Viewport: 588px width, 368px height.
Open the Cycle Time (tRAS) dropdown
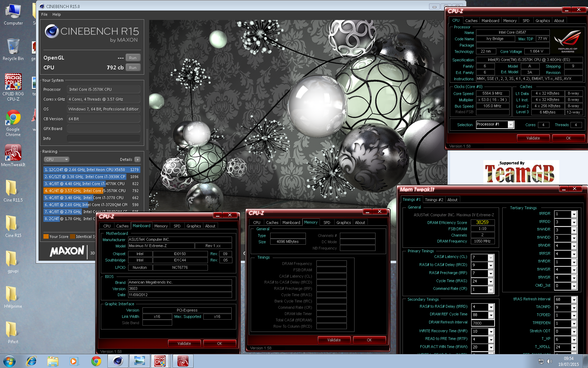[491, 281]
